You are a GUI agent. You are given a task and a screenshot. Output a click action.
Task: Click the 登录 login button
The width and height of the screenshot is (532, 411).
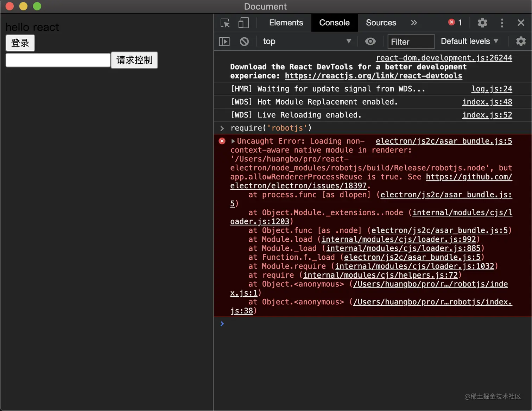click(x=20, y=43)
